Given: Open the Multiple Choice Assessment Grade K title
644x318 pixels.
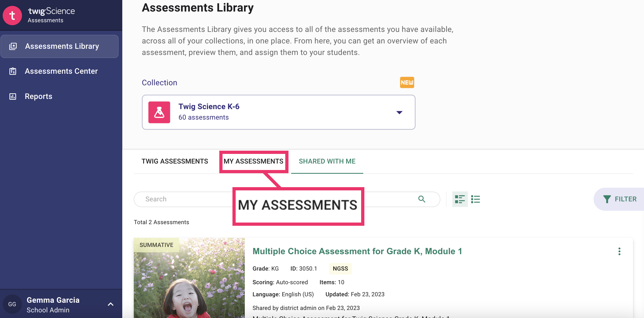Looking at the screenshot, I should click(x=357, y=251).
